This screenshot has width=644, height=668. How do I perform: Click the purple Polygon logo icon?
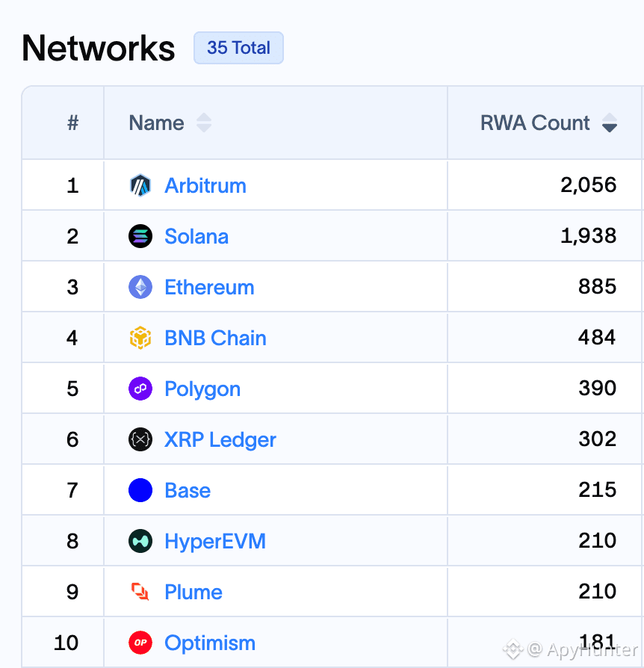coord(140,389)
